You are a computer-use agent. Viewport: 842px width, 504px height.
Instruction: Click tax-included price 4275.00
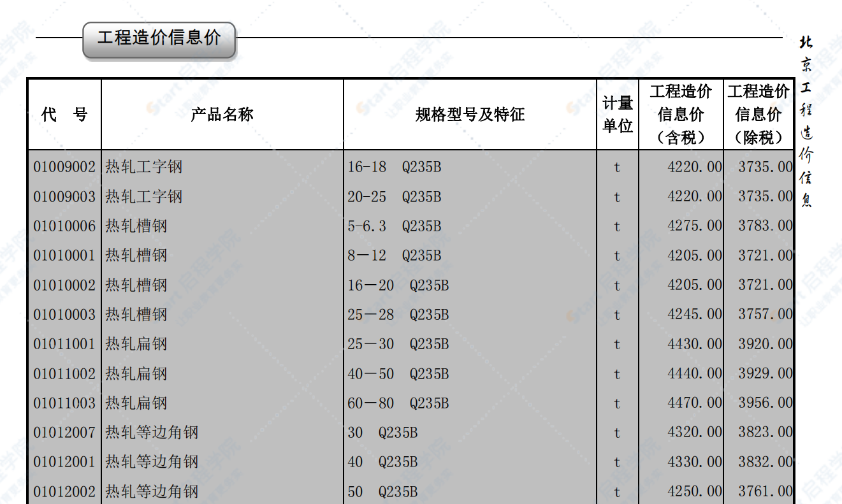coord(695,226)
